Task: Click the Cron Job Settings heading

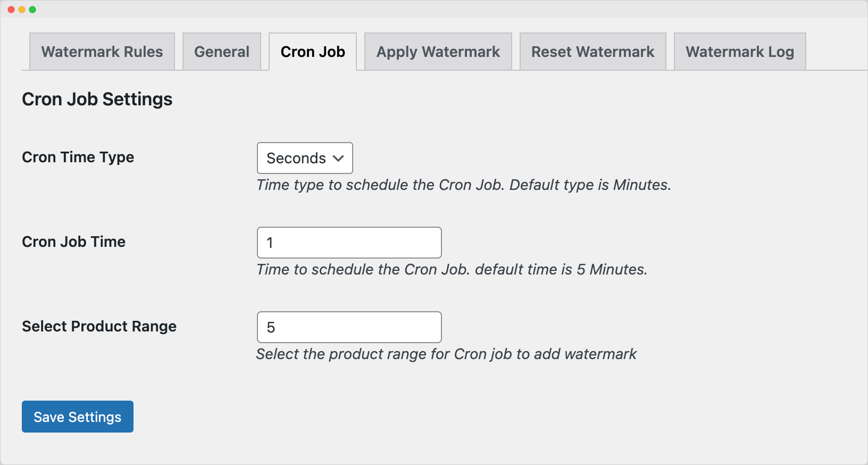Action: tap(97, 99)
